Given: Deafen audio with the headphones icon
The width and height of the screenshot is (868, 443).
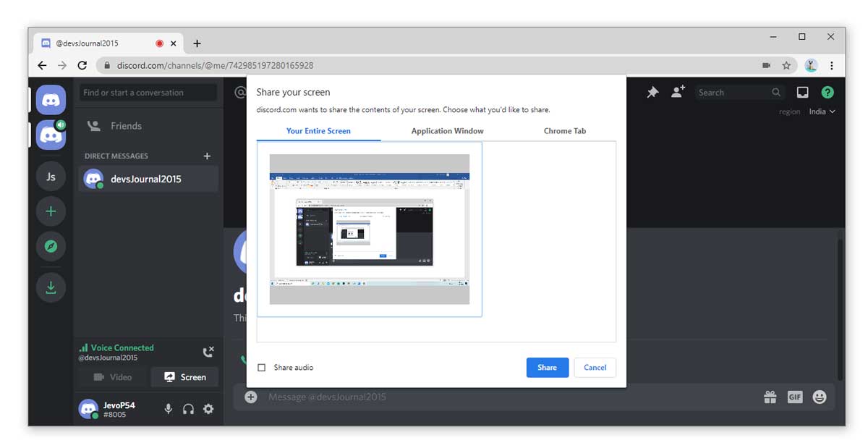Looking at the screenshot, I should (x=188, y=409).
